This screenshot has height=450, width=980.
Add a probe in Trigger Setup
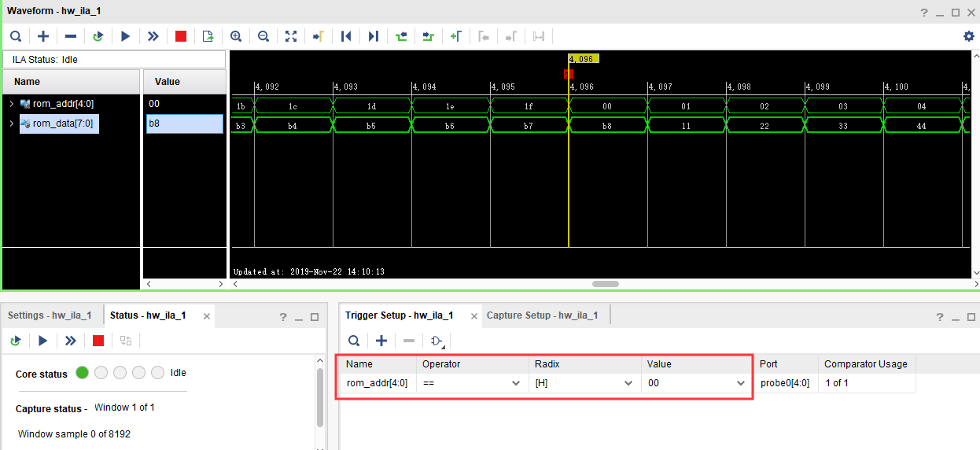pyautogui.click(x=381, y=341)
